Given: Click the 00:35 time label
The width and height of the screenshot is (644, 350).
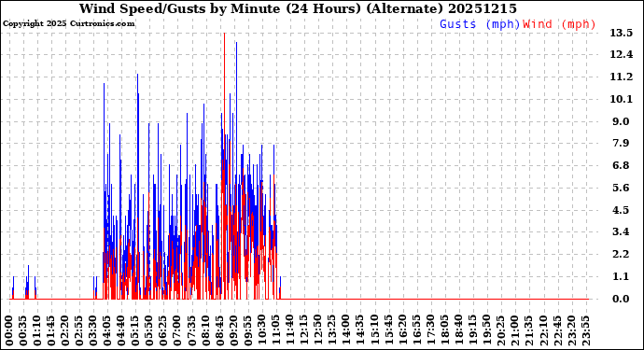Looking at the screenshot, I should 23,331.
